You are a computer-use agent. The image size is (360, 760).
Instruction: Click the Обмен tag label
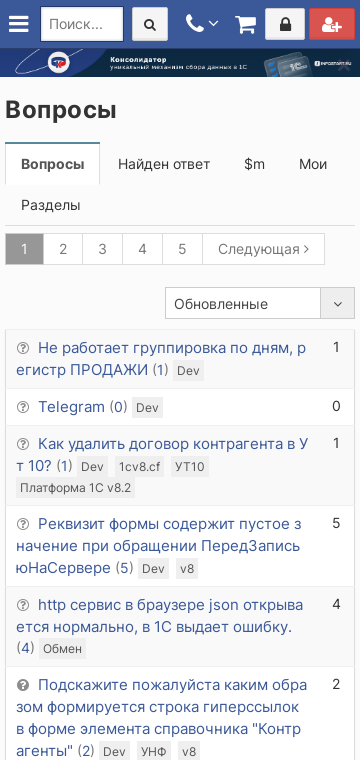tap(63, 649)
